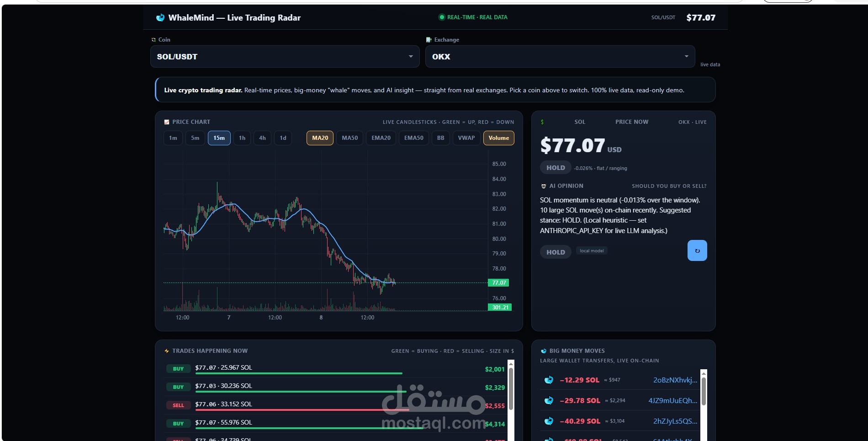The image size is (868, 441).
Task: Click the REAL-TIME · REAL DATA label
Action: (477, 17)
